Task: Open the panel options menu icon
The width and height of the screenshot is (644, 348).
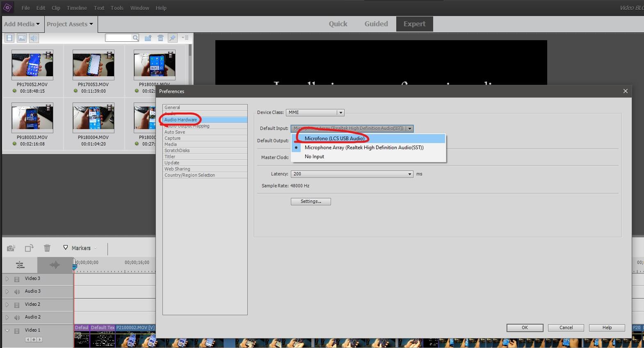Action: pyautogui.click(x=185, y=38)
